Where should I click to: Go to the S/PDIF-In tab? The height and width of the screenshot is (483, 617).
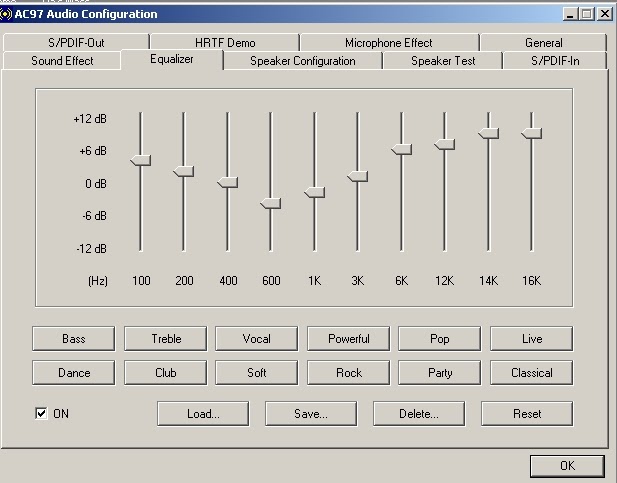(555, 61)
